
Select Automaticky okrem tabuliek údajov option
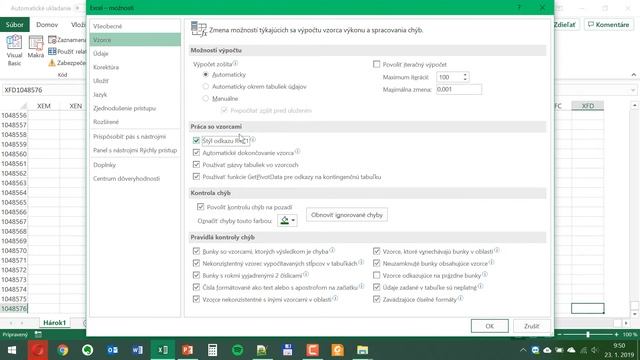(x=206, y=87)
